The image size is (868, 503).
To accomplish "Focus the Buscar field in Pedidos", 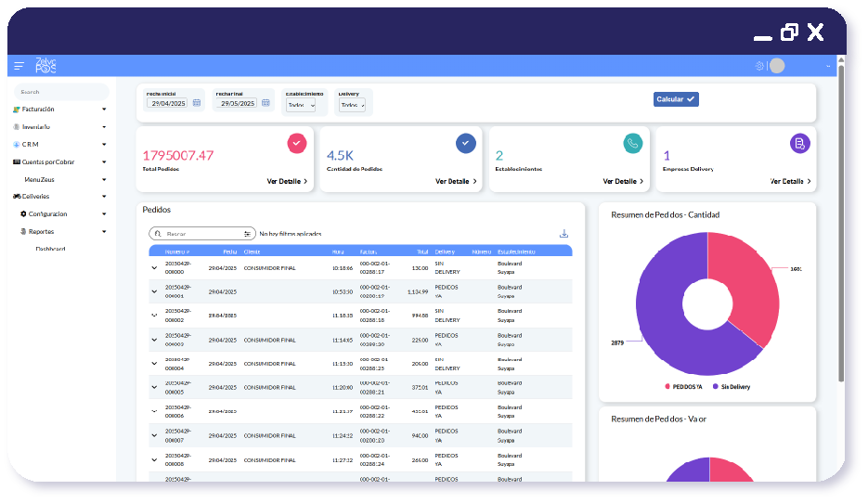I will [x=203, y=234].
